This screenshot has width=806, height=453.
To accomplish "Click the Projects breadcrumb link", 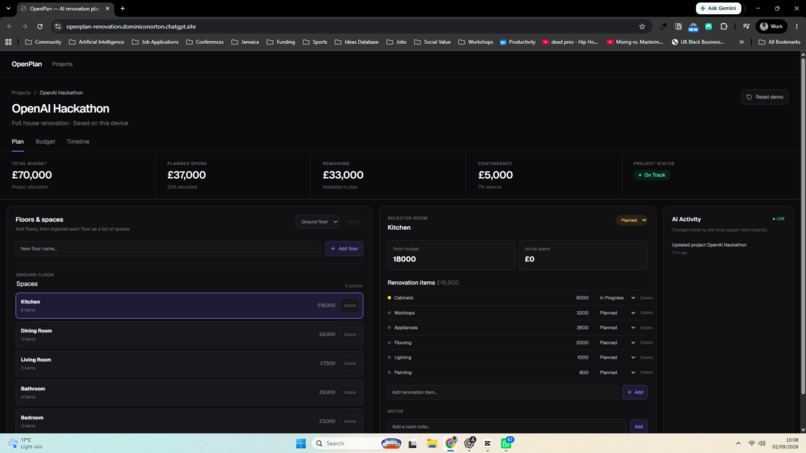I will pyautogui.click(x=21, y=93).
